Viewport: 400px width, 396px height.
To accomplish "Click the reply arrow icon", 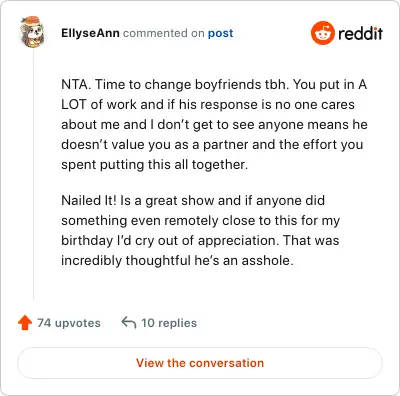I will point(129,323).
